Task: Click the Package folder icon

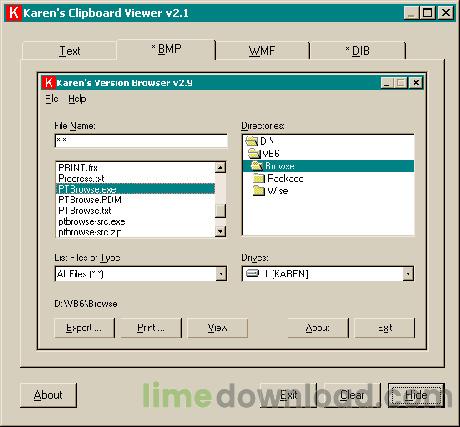Action: coord(259,179)
